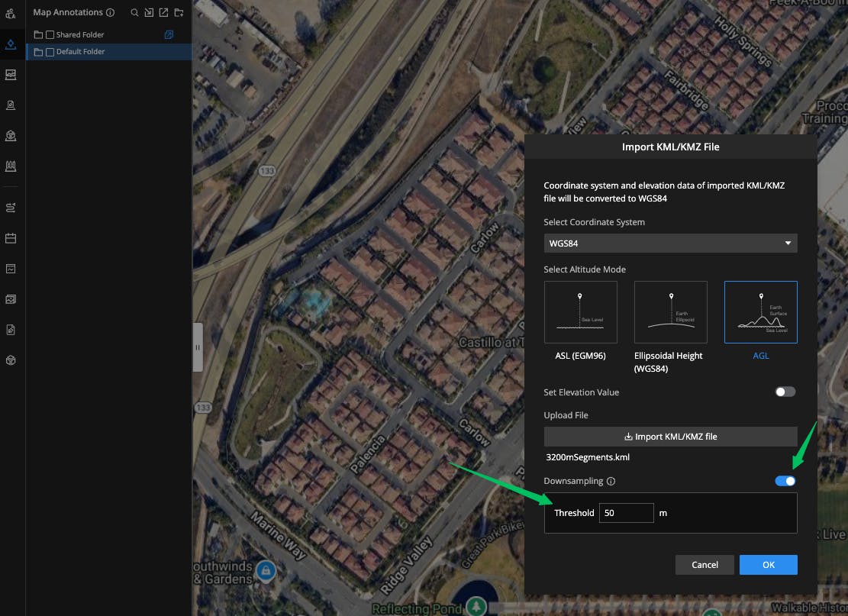
Task: Collapse the side panel with the handle
Action: pos(198,347)
